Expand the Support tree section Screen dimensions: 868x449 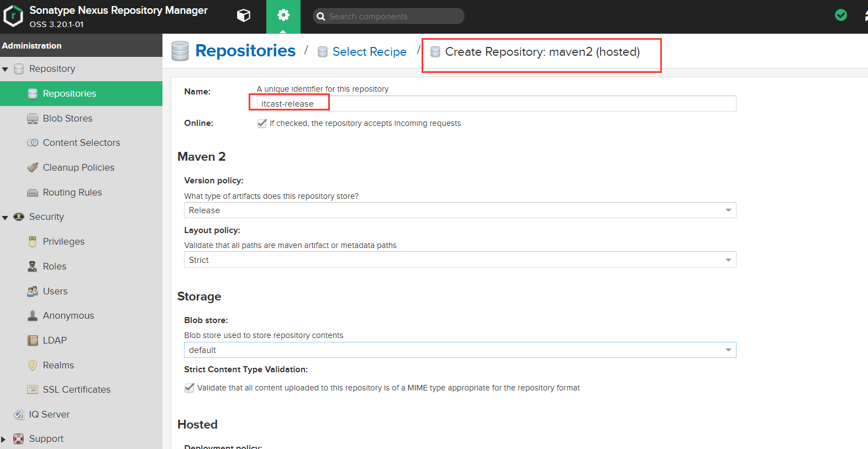3,440
